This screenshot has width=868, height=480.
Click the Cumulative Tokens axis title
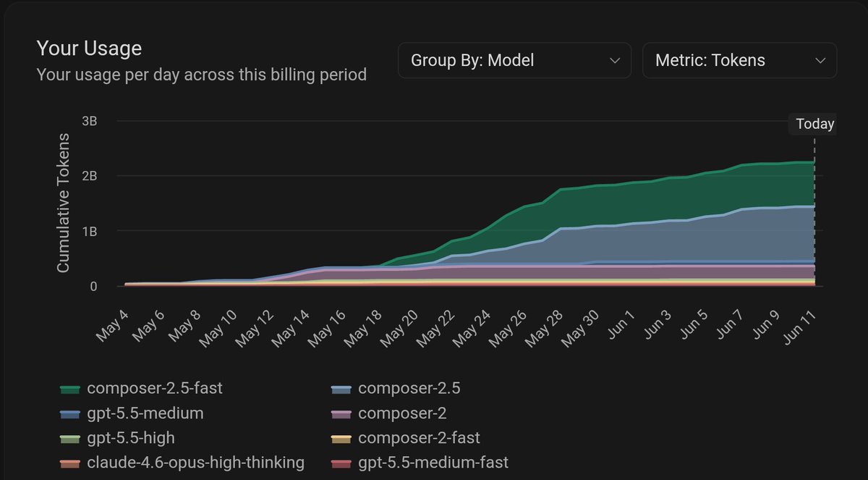click(x=63, y=203)
